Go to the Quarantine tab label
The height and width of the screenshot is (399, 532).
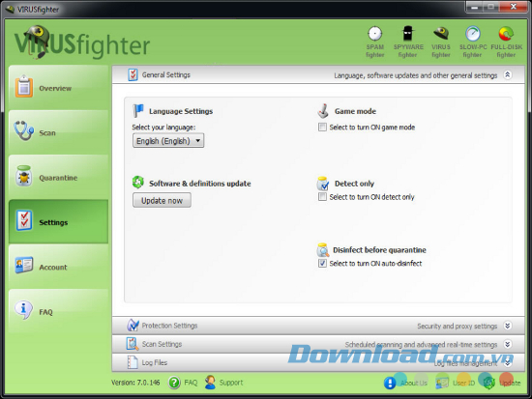click(58, 178)
